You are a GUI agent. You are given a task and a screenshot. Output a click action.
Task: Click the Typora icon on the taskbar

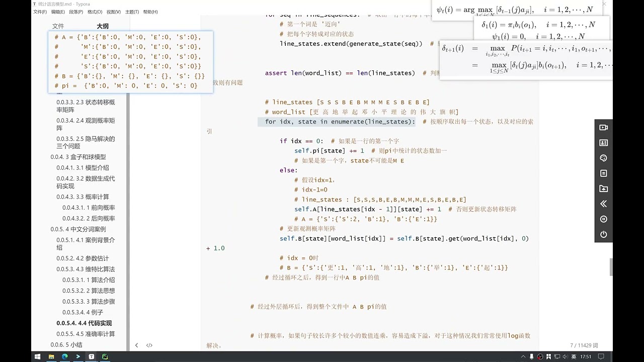(92, 356)
